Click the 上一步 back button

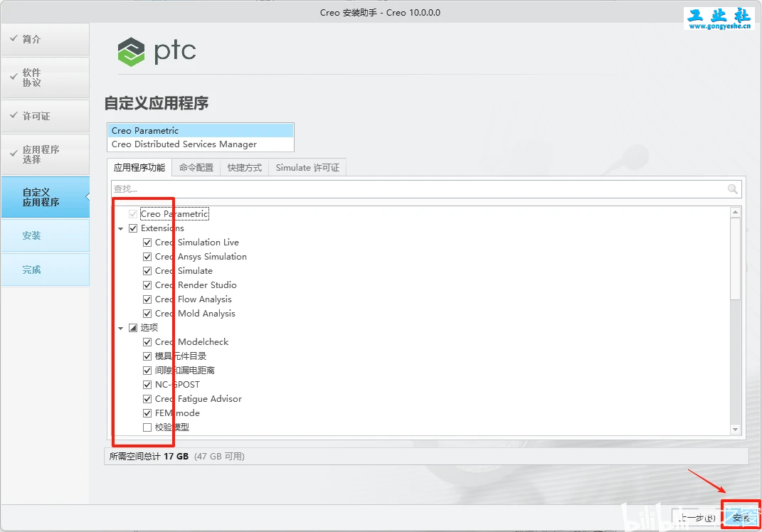697,518
